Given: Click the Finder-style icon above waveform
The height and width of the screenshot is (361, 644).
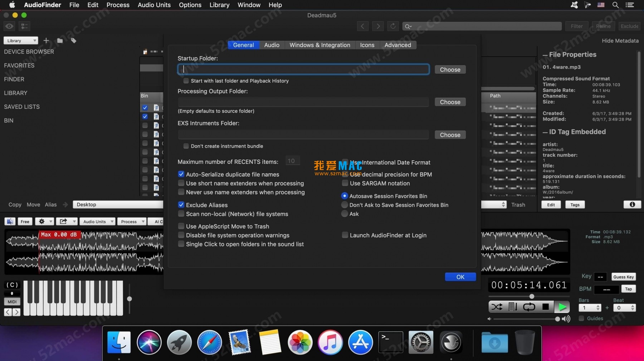Looking at the screenshot, I should pos(10,221).
